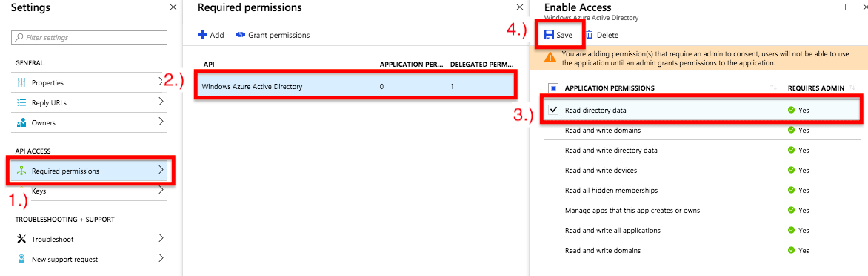Click the Save floppy disk icon
This screenshot has width=868, height=276.
pos(549,35)
